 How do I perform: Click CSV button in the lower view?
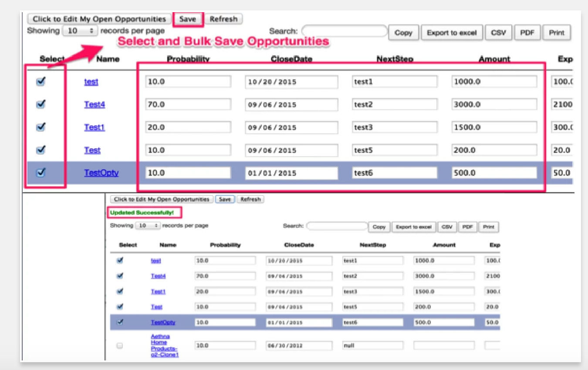[446, 227]
